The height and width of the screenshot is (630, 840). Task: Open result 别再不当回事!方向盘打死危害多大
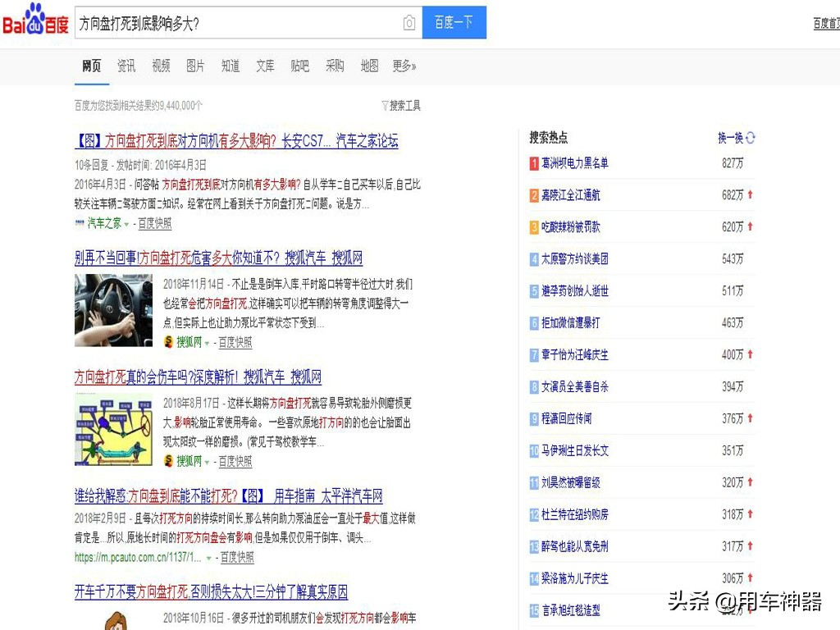(218, 258)
